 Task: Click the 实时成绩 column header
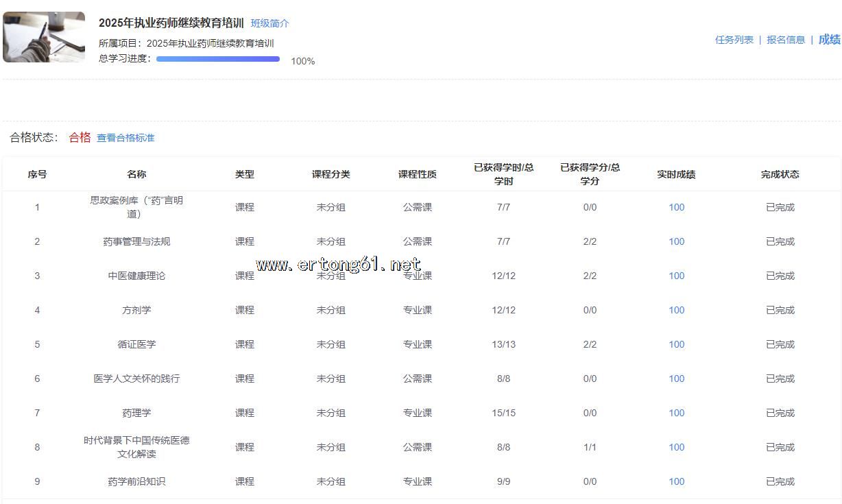click(x=676, y=174)
